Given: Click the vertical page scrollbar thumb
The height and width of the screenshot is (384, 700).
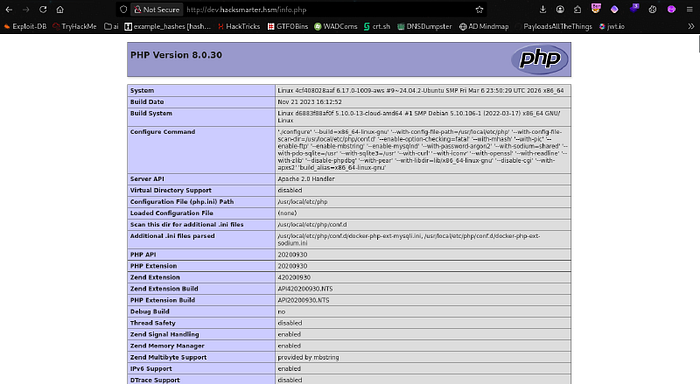Looking at the screenshot, I should tap(698, 44).
